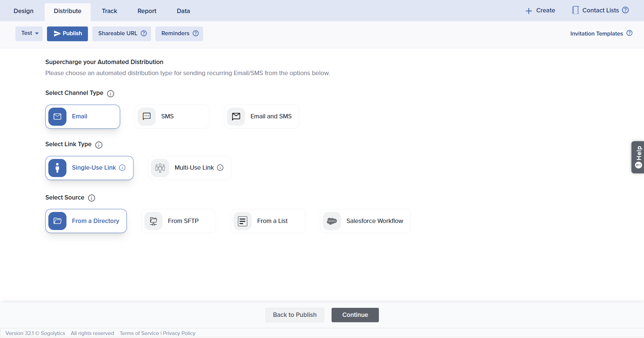Open the Reminders help question icon

click(x=196, y=33)
